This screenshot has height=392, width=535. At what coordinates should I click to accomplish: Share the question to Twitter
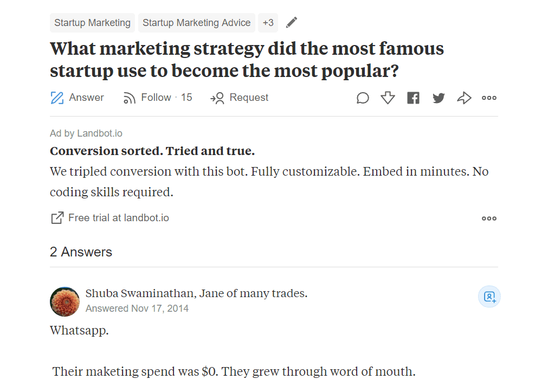tap(439, 98)
